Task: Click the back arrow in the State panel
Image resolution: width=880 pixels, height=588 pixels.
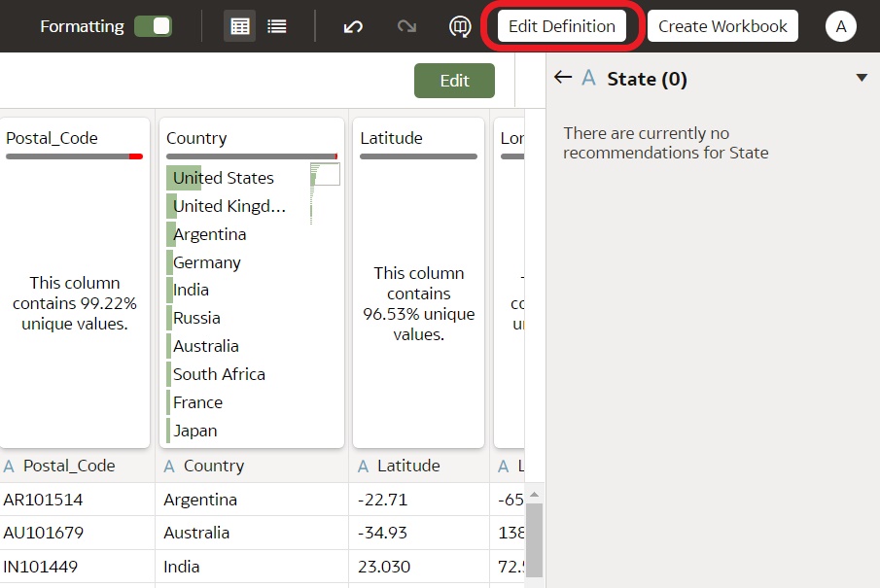Action: click(564, 78)
